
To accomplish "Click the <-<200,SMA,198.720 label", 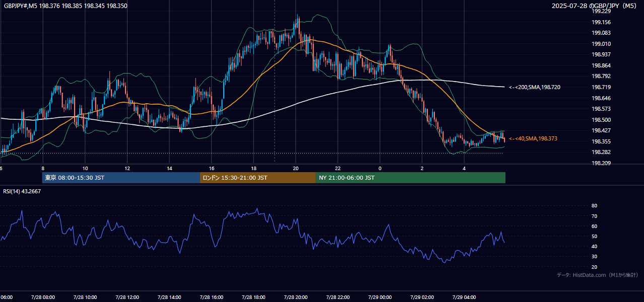I will pos(534,88).
